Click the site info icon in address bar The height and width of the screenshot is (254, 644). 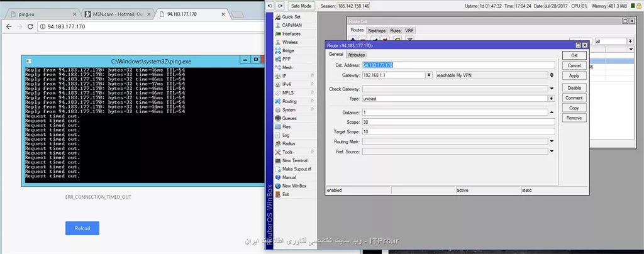[43, 26]
